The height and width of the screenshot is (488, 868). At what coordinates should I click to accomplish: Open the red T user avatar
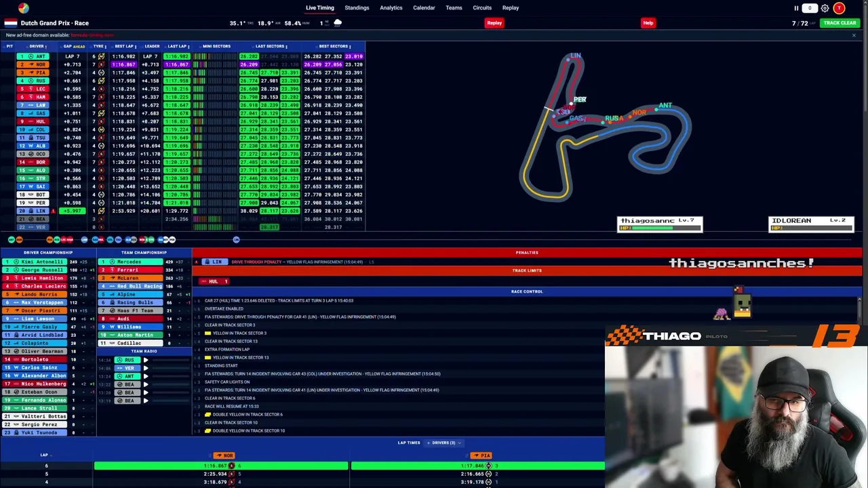pyautogui.click(x=840, y=8)
